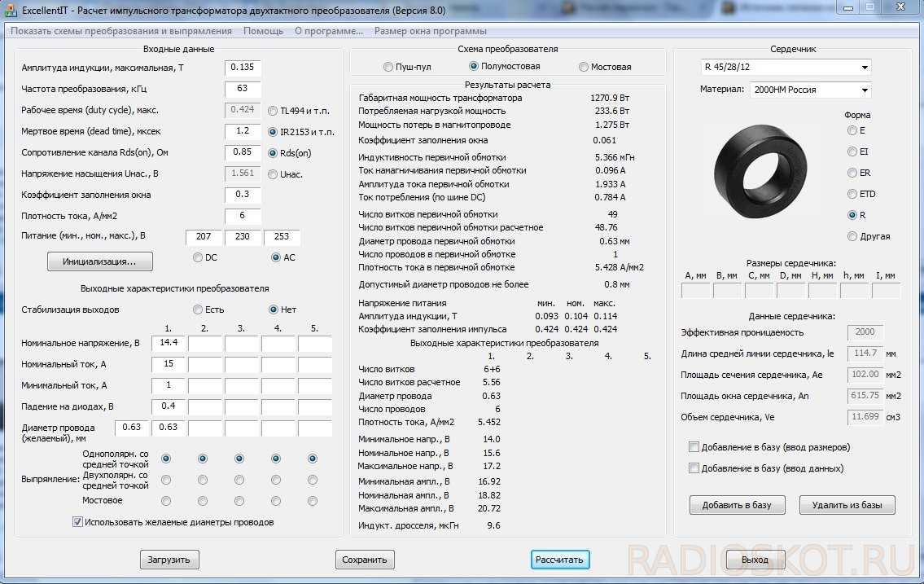Open Показать схемы преобразования и выпрямления menu
The width and height of the screenshot is (924, 584).
120,31
